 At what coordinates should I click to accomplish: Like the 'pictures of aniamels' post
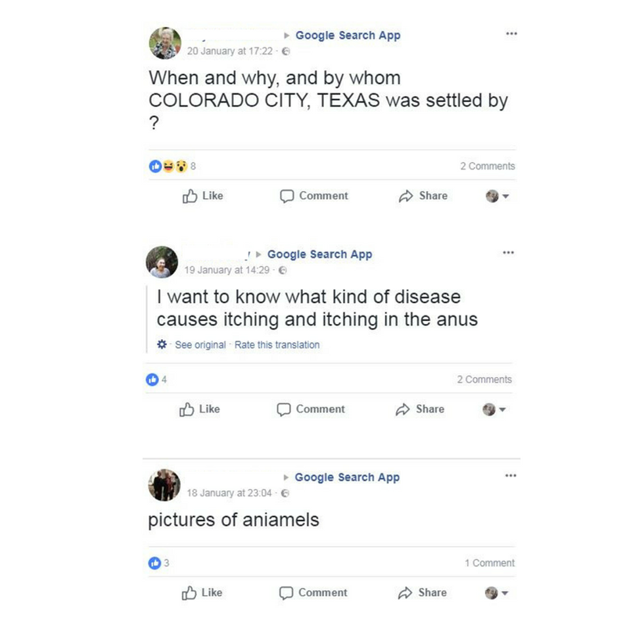(x=202, y=593)
